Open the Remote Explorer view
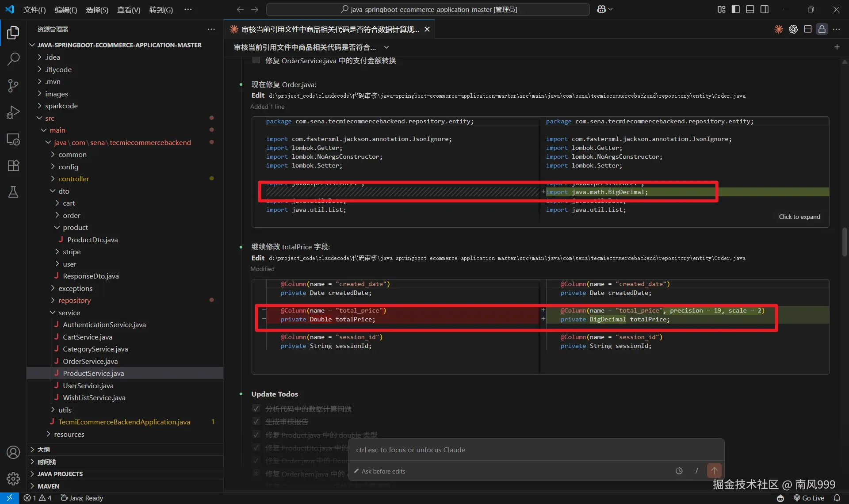Viewport: 849px width, 504px height. 13,139
